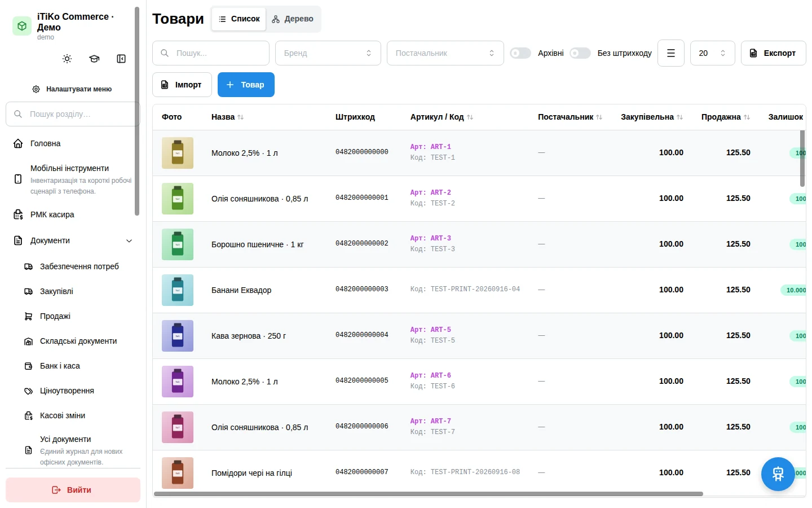Switch to Список view tab
Screen dimensions: 812x508
(x=239, y=19)
